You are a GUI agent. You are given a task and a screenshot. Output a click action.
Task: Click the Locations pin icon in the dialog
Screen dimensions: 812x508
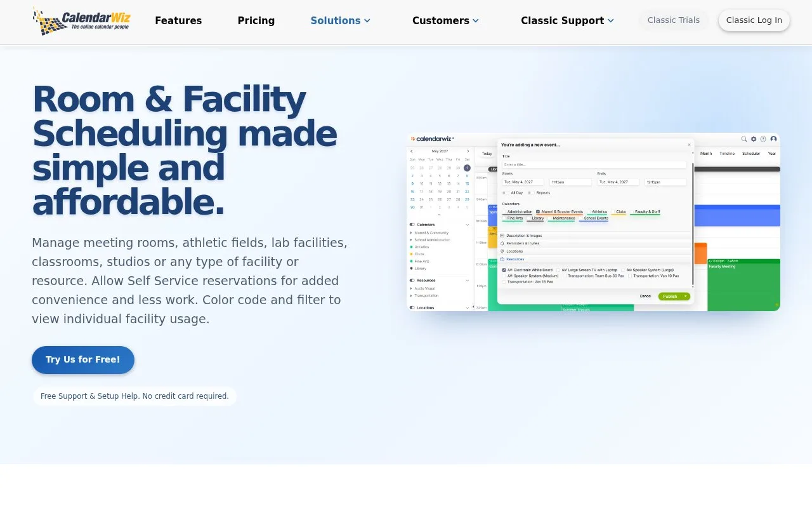click(502, 251)
